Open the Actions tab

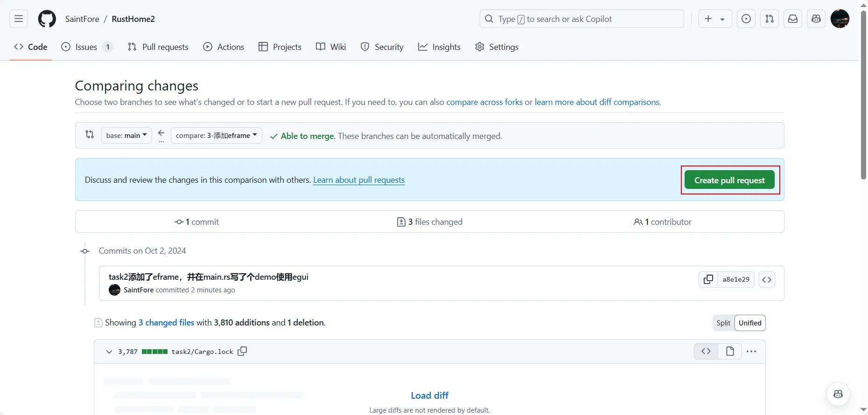pyautogui.click(x=224, y=47)
